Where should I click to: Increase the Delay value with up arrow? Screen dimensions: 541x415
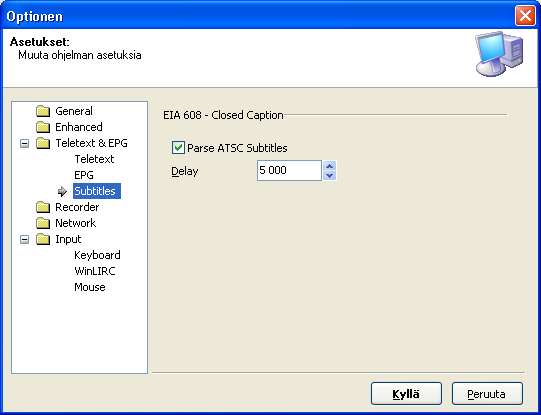point(329,166)
